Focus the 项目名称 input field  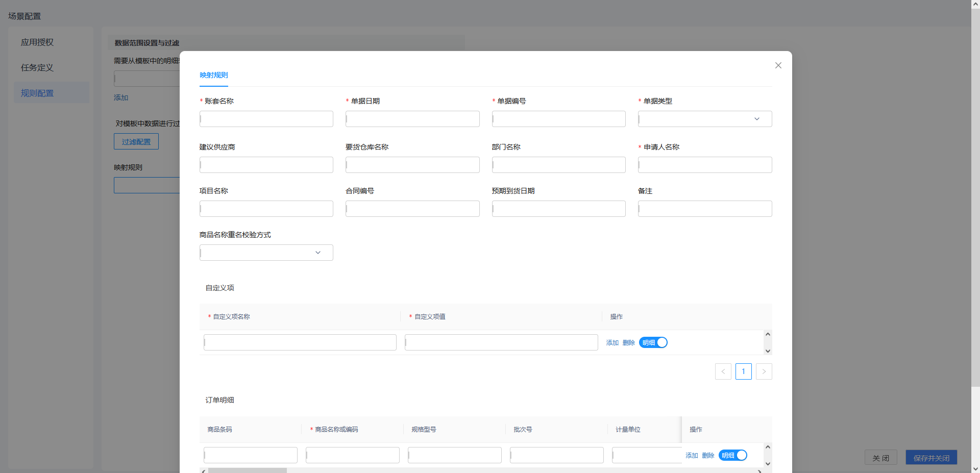click(266, 209)
